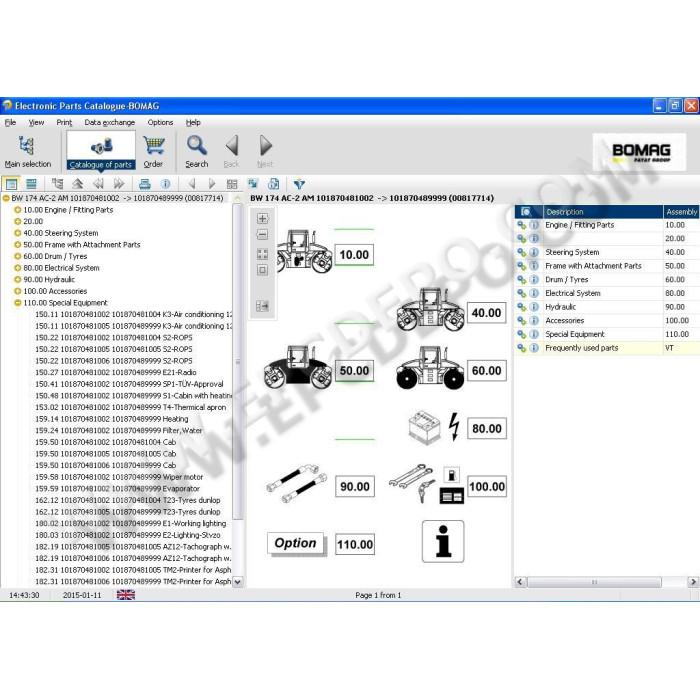Zoom in on the diagram with plus icon
This screenshot has height=700, width=700.
pos(262,218)
